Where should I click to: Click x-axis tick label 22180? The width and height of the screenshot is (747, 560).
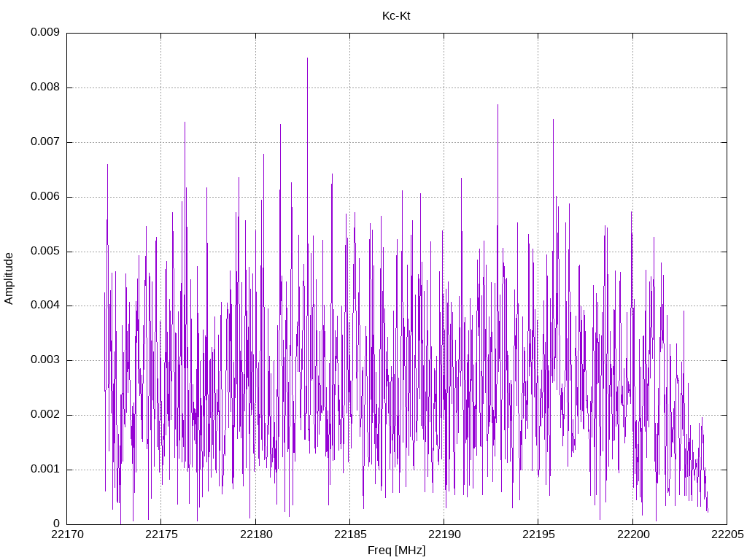pos(255,534)
